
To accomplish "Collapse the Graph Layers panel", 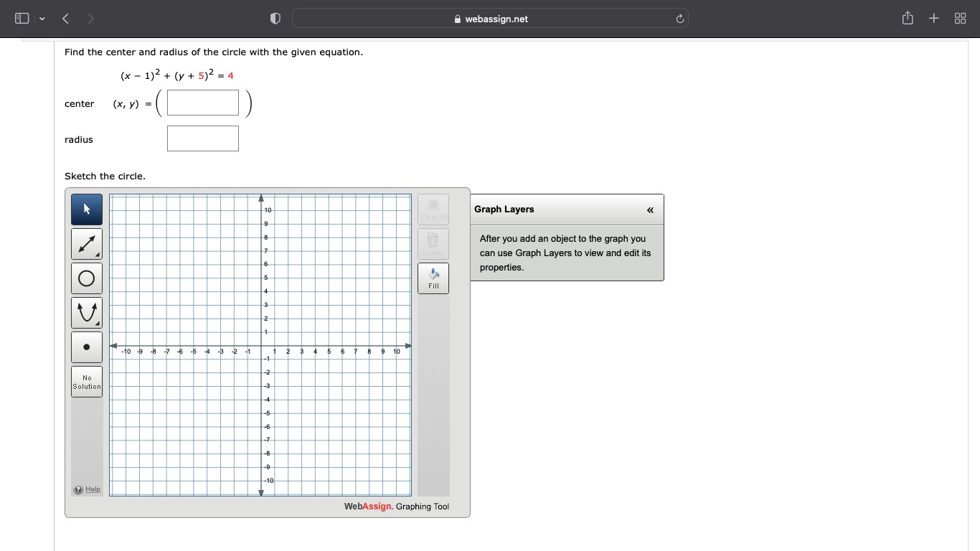I will pyautogui.click(x=650, y=209).
